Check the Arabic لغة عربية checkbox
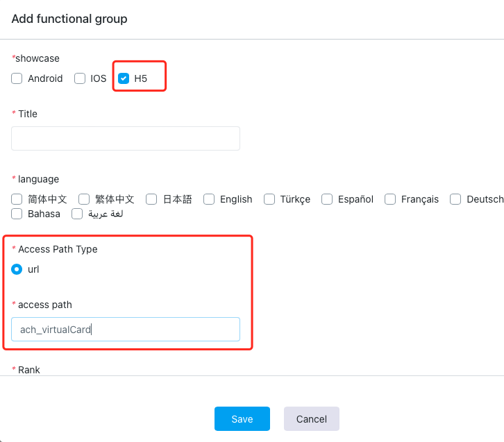504x442 pixels. [77, 214]
